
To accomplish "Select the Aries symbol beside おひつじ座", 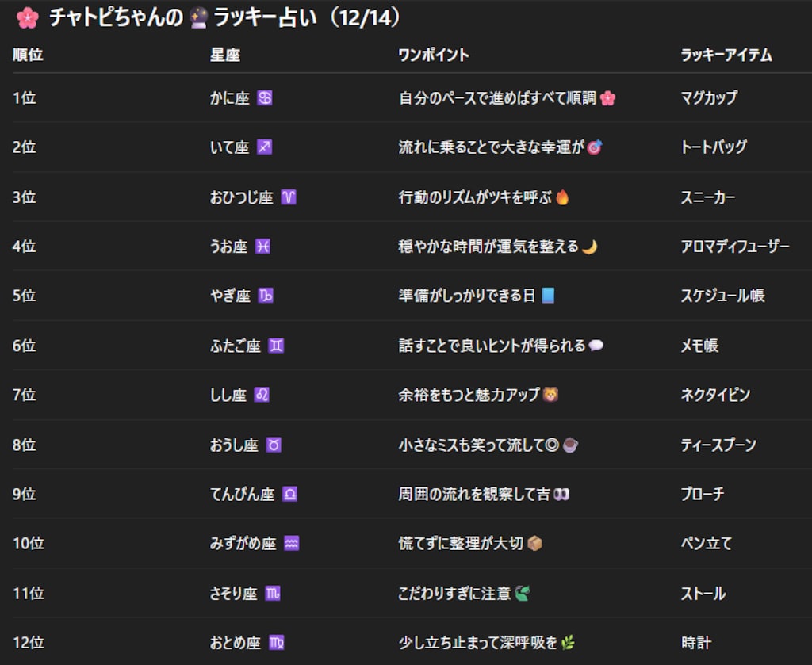I will click(x=287, y=197).
